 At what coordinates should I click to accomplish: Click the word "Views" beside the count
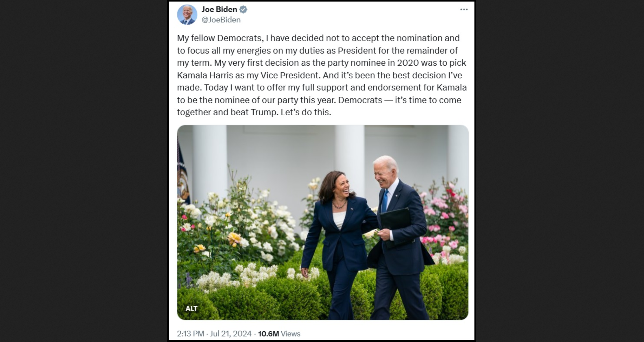(x=291, y=334)
